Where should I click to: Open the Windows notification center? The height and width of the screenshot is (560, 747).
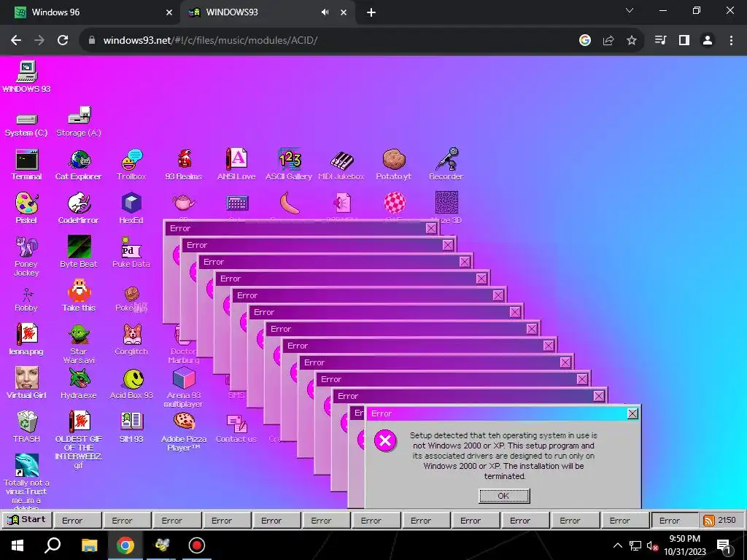pyautogui.click(x=724, y=545)
